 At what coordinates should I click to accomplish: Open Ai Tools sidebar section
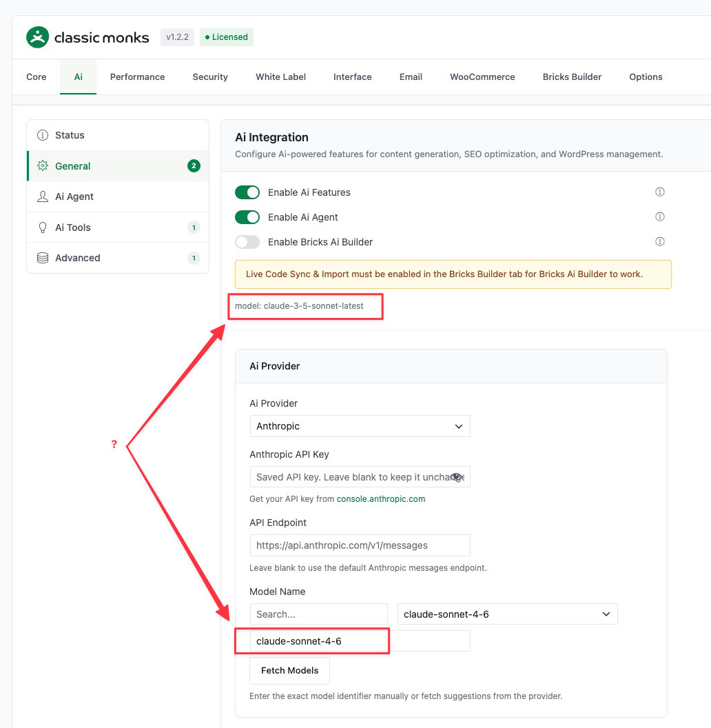[x=118, y=228]
